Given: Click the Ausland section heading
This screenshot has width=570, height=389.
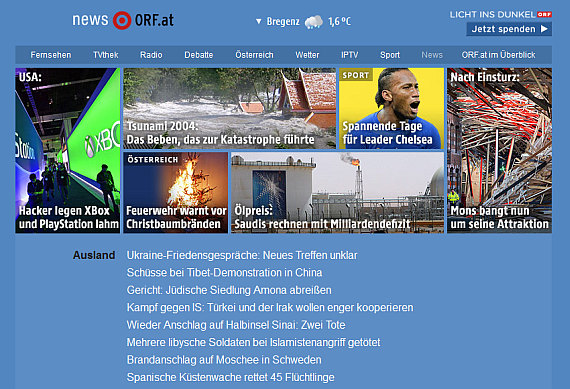Looking at the screenshot, I should (x=94, y=255).
